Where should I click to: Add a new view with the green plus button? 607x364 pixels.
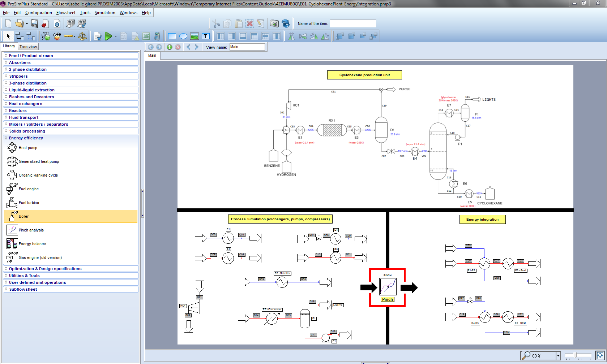click(x=169, y=47)
